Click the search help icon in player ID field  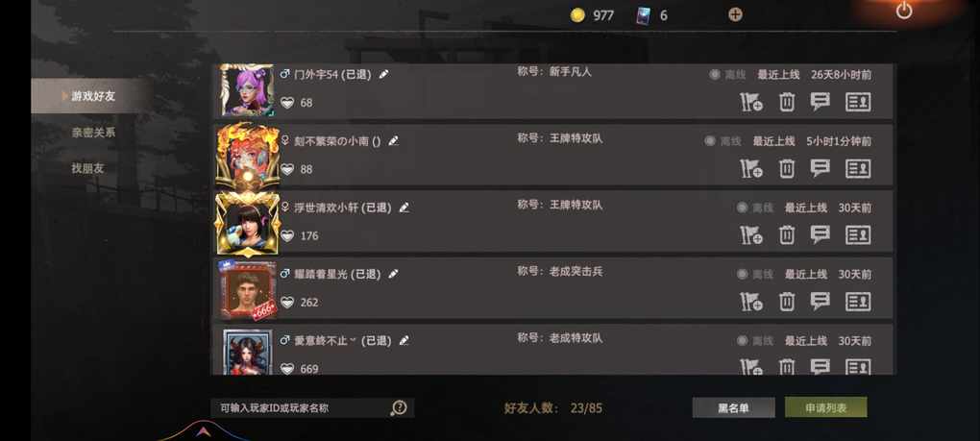pyautogui.click(x=399, y=408)
